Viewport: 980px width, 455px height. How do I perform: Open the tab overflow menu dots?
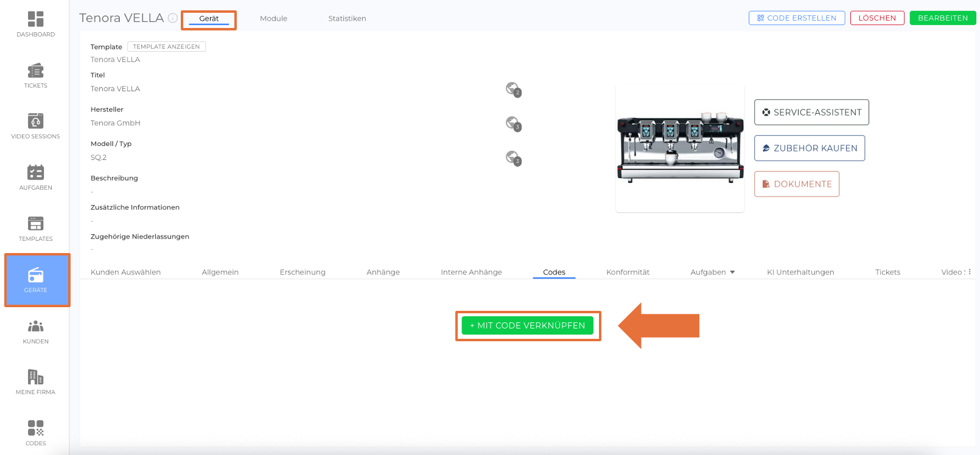970,272
